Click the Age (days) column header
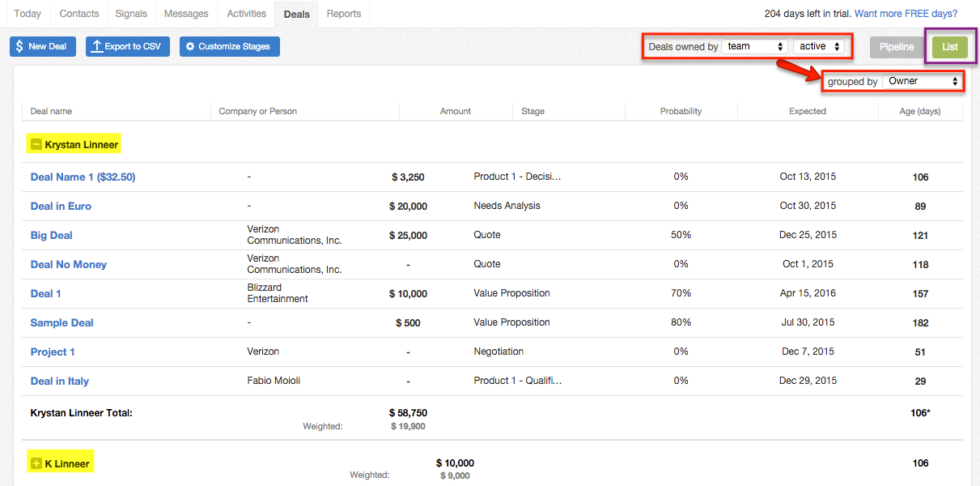980x486 pixels. point(920,111)
